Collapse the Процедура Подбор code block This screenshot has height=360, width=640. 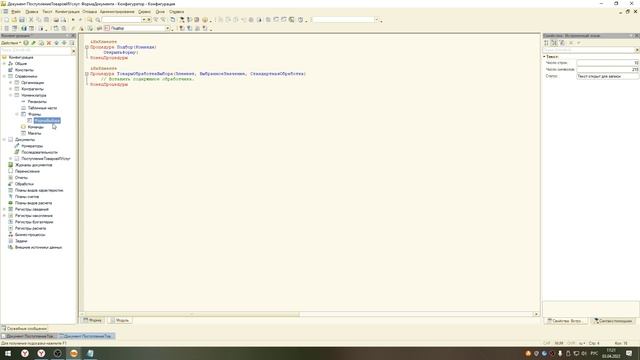tap(87, 47)
